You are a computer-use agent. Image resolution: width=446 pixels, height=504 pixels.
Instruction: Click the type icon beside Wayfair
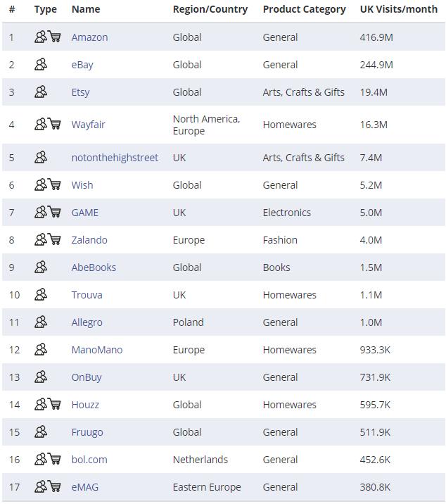(47, 125)
